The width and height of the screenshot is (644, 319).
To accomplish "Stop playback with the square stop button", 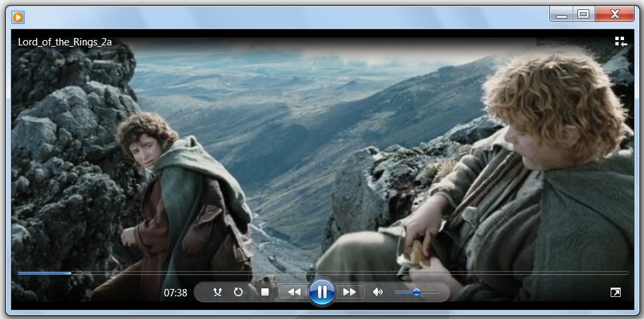I will (x=265, y=292).
